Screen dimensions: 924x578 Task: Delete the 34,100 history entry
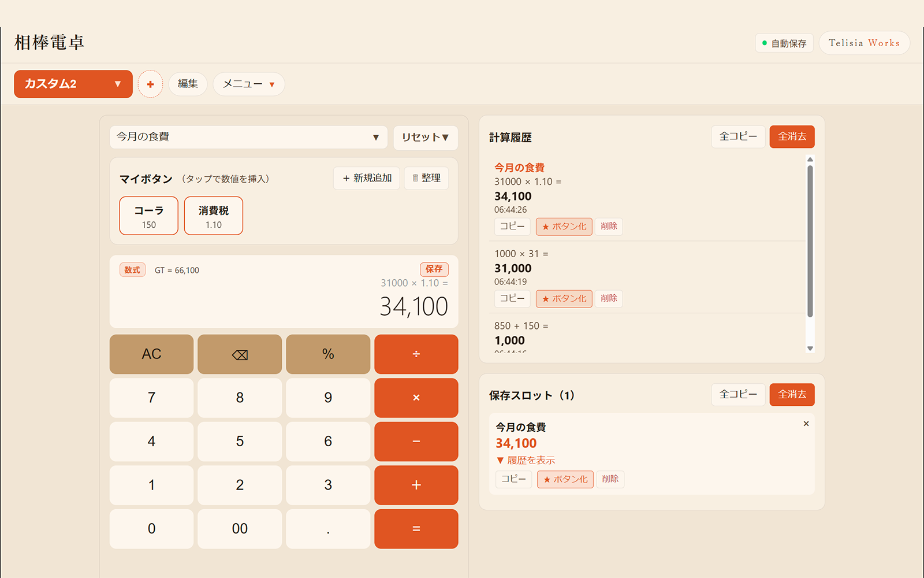[609, 226]
